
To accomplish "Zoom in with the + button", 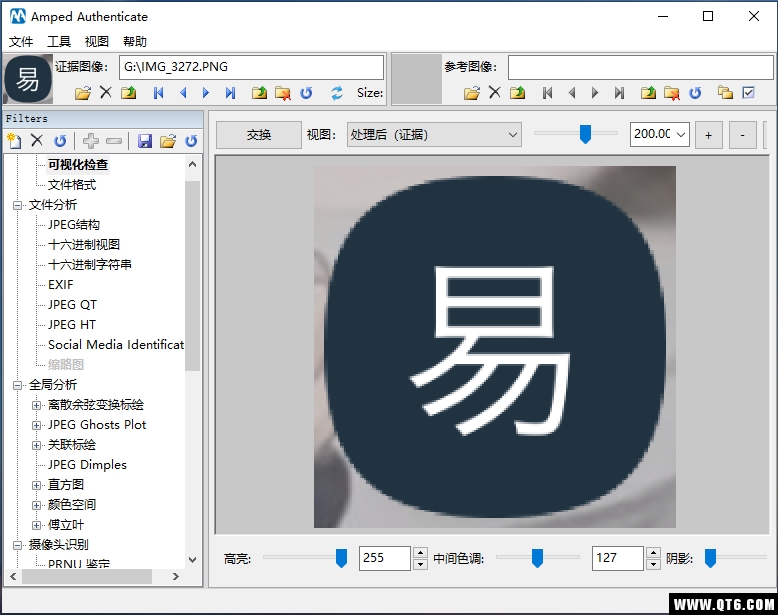I will pos(709,135).
